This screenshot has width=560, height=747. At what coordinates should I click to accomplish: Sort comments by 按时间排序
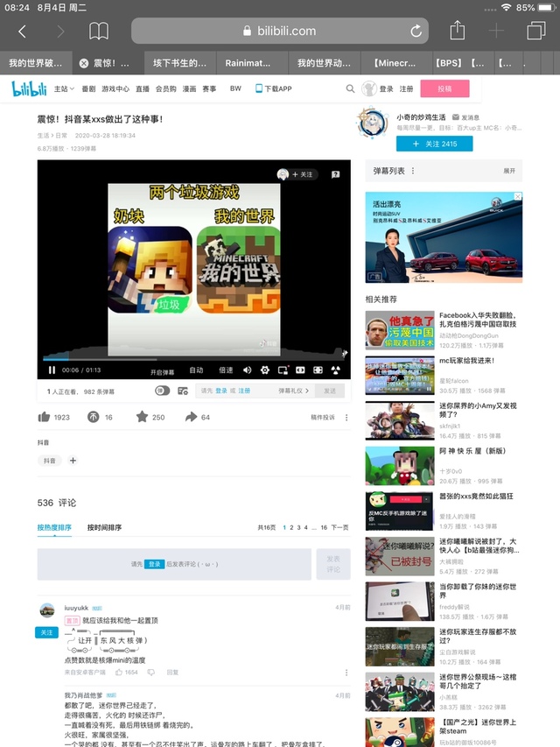104,527
